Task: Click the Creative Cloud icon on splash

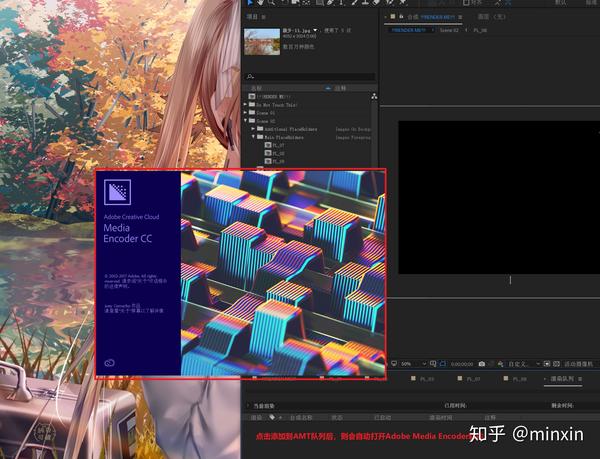Action: 109,363
